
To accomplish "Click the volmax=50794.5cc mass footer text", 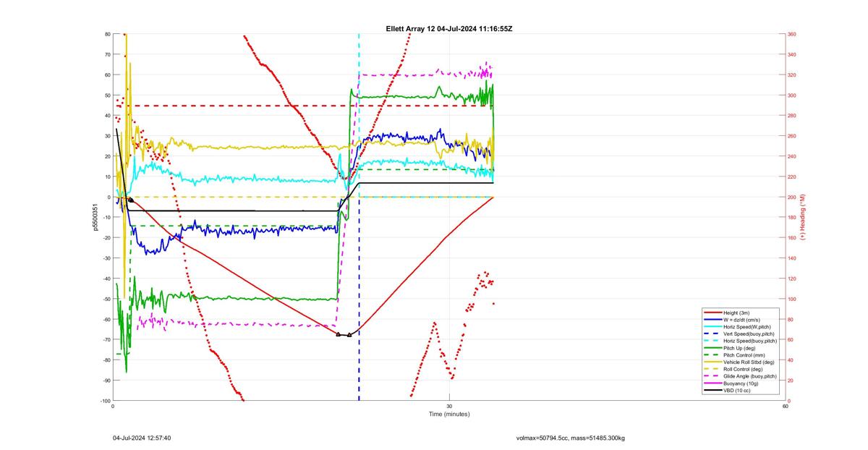I will 571,438.
